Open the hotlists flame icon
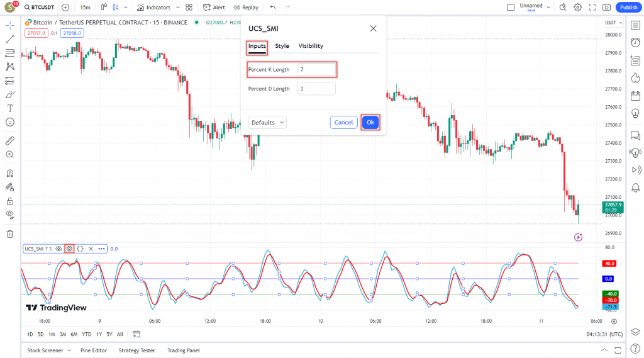Screen dimensions: 644x358 pos(635,78)
